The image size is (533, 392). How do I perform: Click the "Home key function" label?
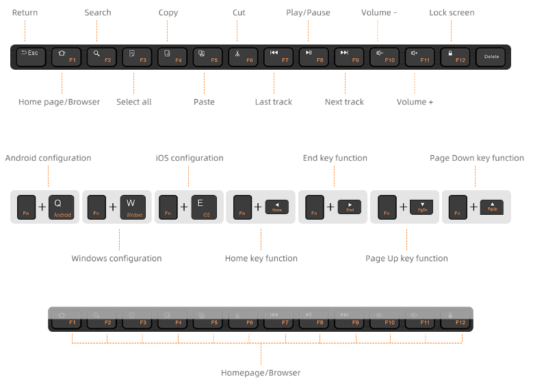[261, 259]
